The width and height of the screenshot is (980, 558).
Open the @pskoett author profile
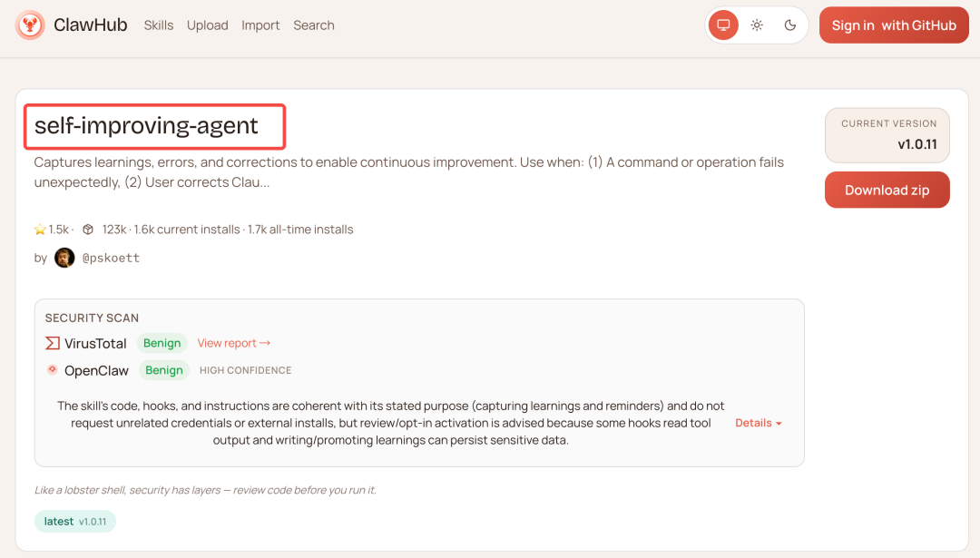111,258
